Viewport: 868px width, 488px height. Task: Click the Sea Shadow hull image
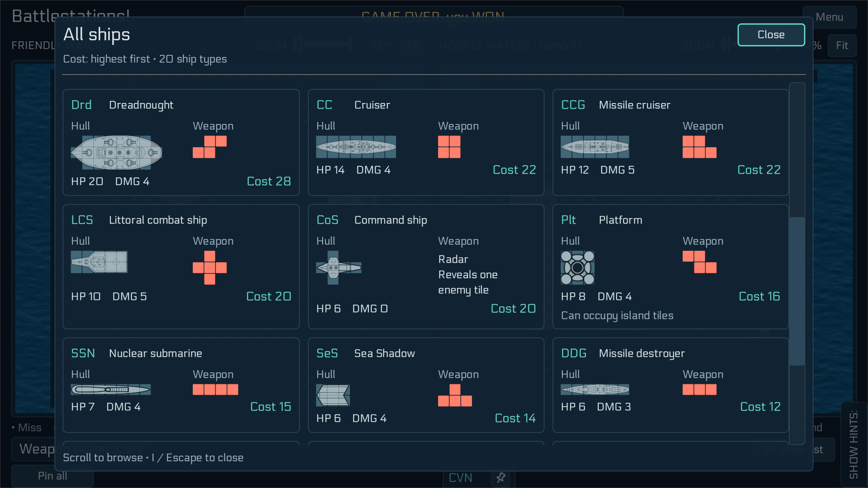point(333,395)
